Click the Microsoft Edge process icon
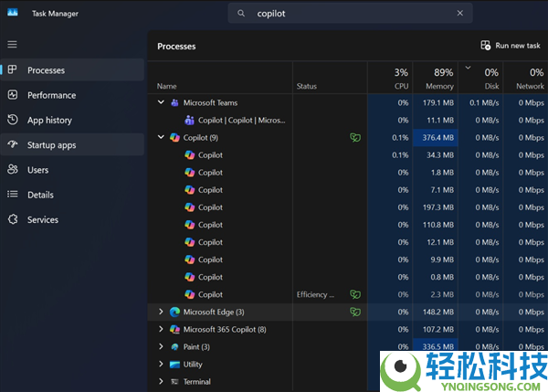Image resolution: width=548 pixels, height=392 pixels. click(x=174, y=312)
